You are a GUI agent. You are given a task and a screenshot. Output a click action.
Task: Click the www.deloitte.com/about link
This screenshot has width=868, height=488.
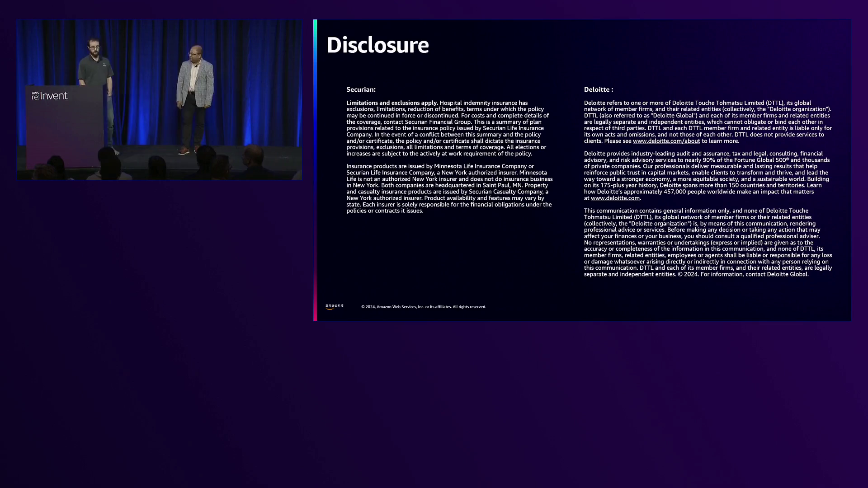pyautogui.click(x=666, y=141)
